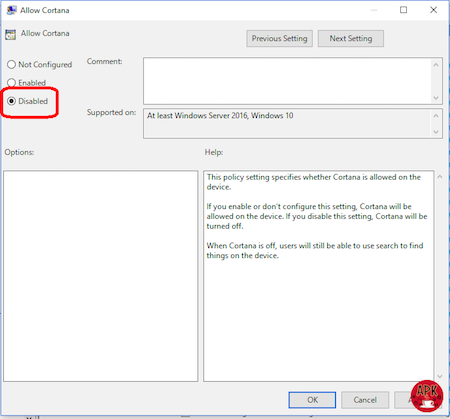Viewport: 450px width, 419px height.
Task: Click down arrow in Supported on box
Action: coord(436,132)
